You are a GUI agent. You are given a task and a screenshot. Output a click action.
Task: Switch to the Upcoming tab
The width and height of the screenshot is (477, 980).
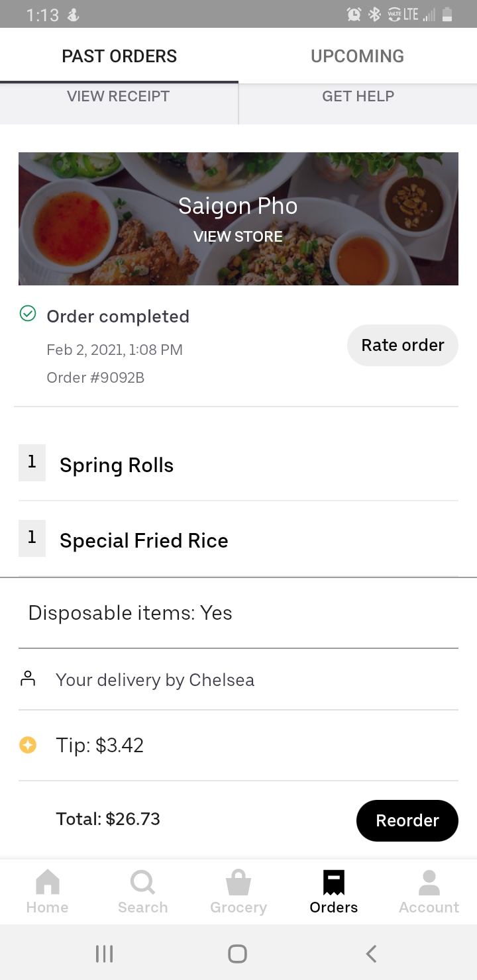pos(357,56)
